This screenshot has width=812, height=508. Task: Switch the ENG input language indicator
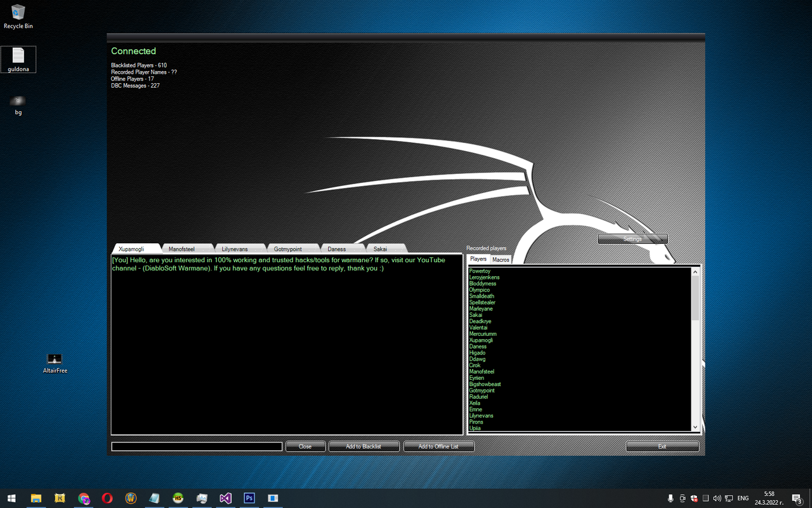[x=743, y=498]
